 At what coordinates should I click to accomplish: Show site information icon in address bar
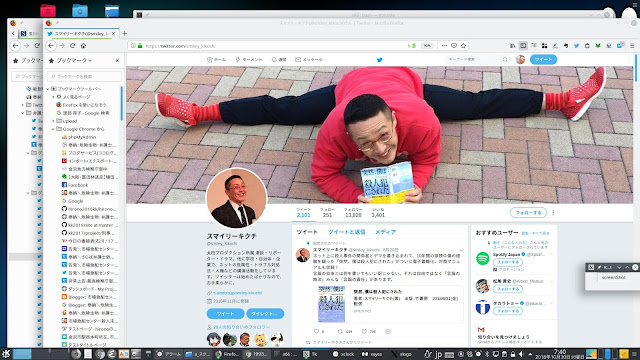click(133, 46)
